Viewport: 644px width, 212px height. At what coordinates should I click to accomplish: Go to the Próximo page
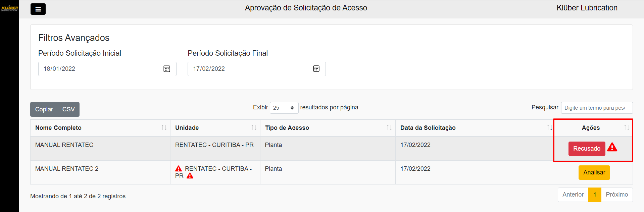pos(617,195)
